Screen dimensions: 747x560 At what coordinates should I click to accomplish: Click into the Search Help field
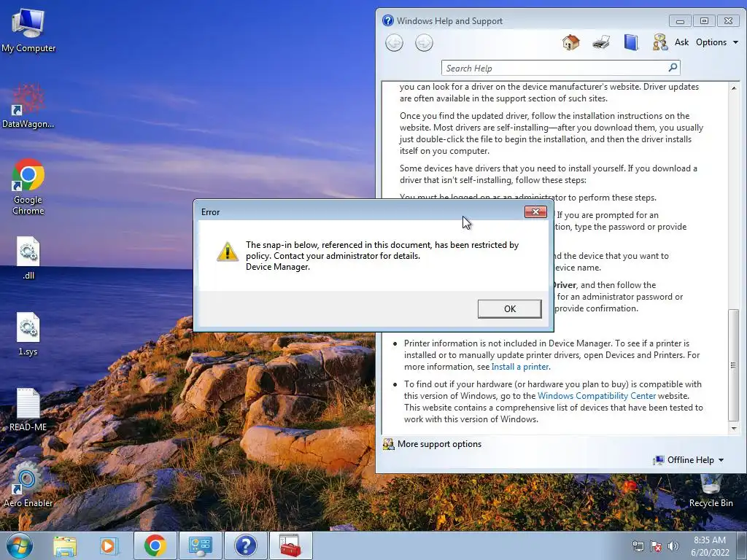click(555, 68)
